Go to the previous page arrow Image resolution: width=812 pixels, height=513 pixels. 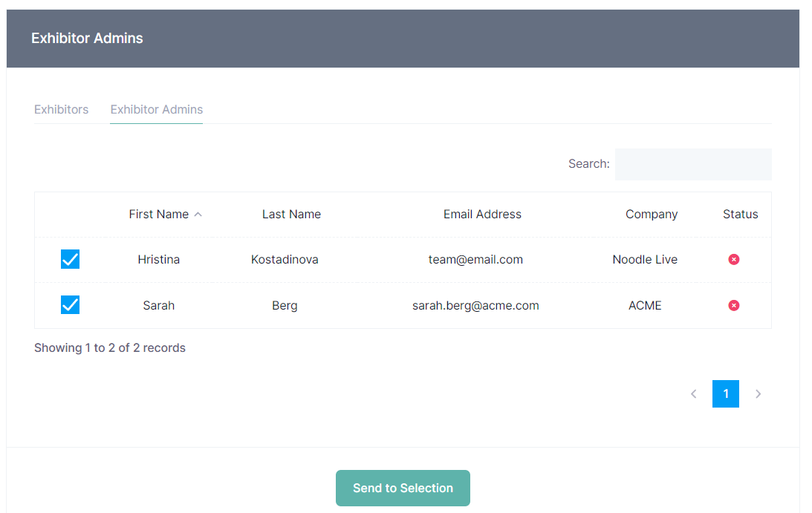693,394
